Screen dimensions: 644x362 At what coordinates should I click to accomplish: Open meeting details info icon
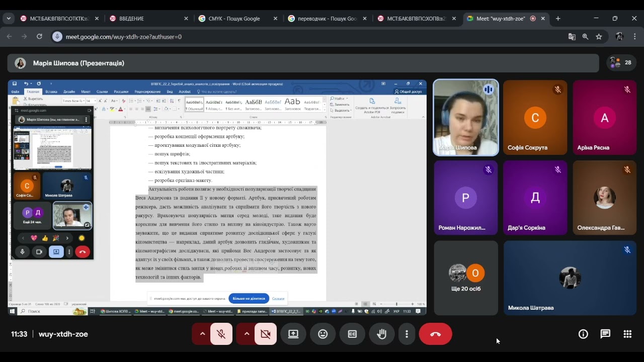[583, 334]
